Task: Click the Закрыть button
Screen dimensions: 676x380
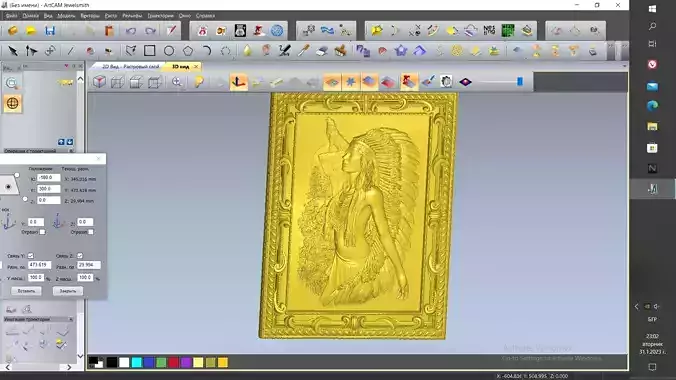Action: pyautogui.click(x=68, y=291)
